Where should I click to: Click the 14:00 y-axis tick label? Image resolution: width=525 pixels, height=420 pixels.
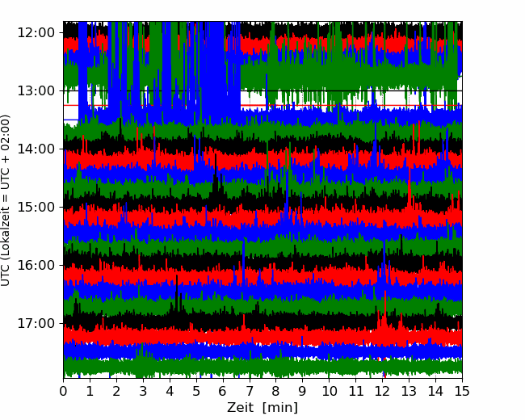pyautogui.click(x=36, y=149)
